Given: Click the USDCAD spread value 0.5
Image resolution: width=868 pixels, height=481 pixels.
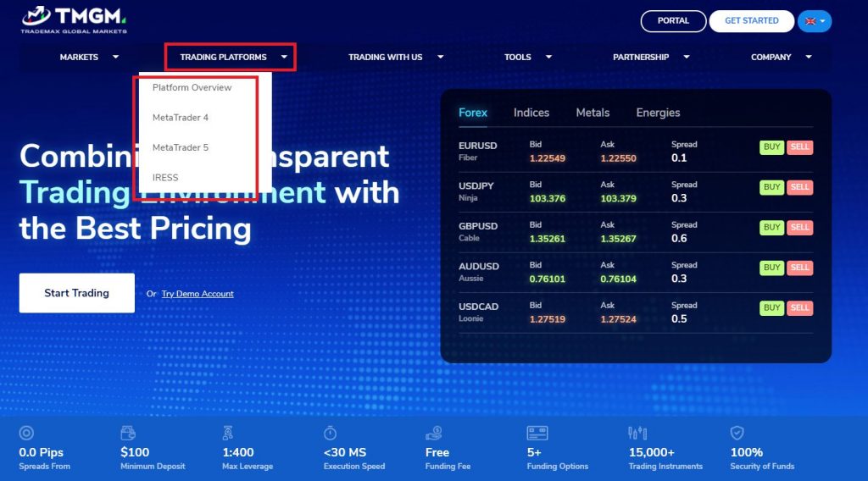Looking at the screenshot, I should [679, 319].
